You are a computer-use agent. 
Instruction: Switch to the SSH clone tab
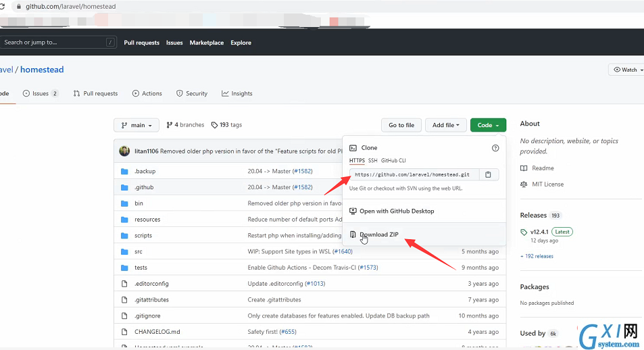[x=372, y=161]
